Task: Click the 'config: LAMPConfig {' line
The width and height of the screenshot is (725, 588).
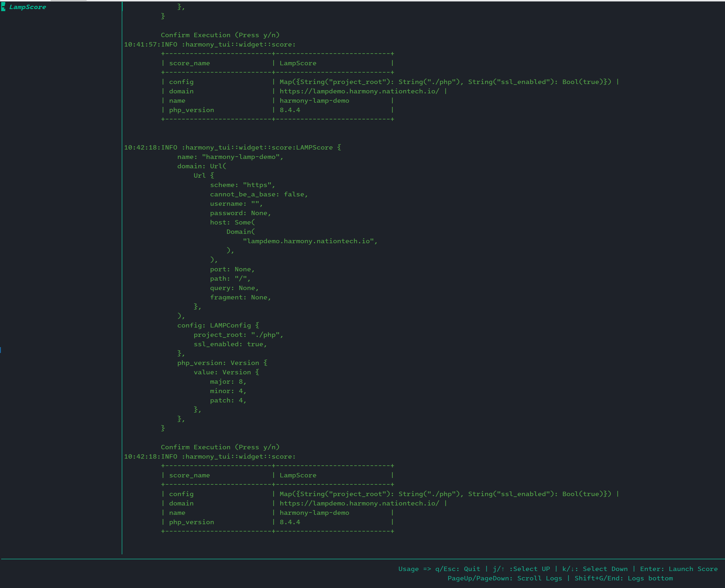Action: pyautogui.click(x=218, y=325)
